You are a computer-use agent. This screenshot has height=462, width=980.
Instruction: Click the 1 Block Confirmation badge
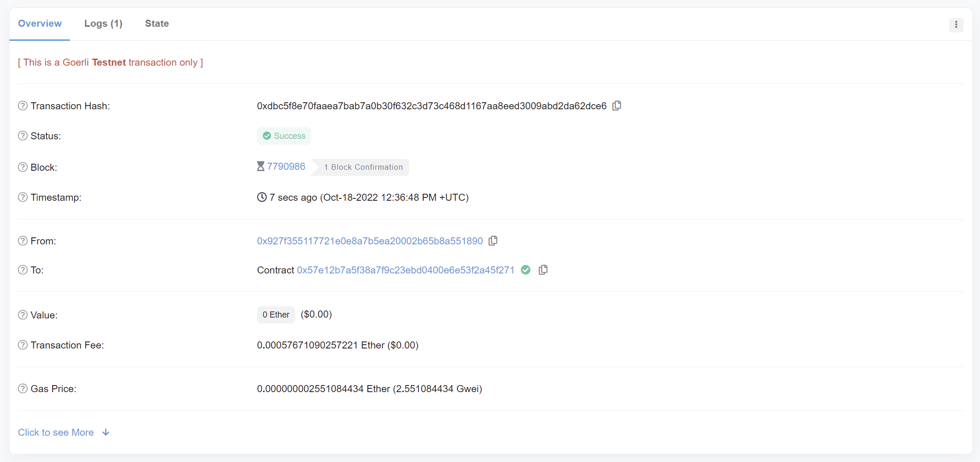360,167
